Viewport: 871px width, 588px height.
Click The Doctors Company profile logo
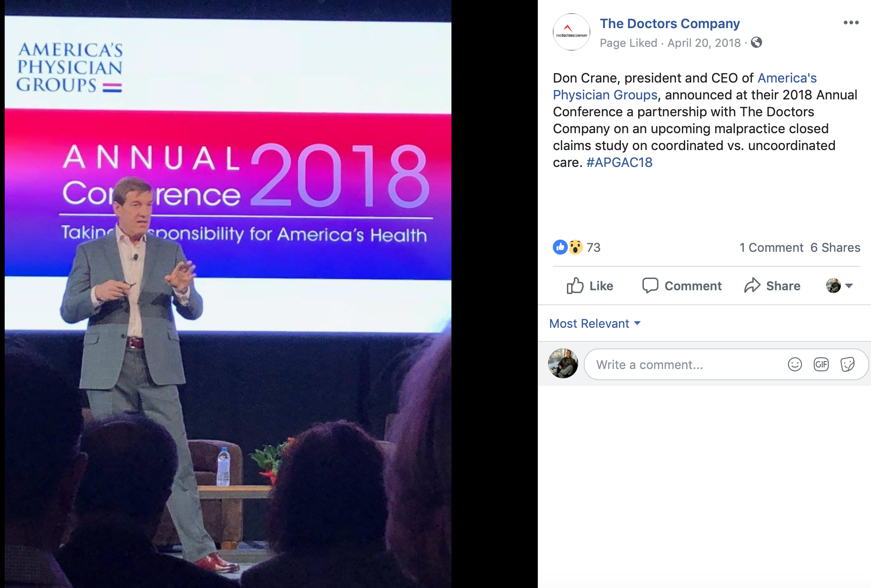pos(571,32)
